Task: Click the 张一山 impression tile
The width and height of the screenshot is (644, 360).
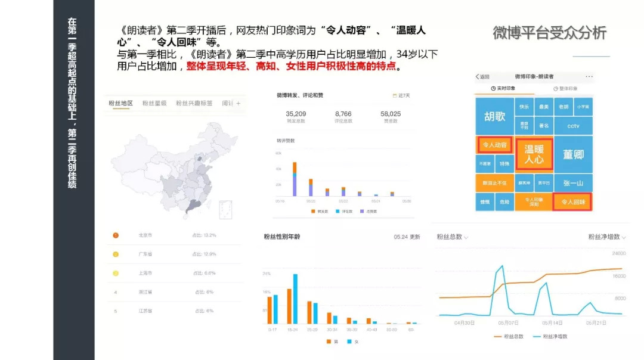Action: click(x=574, y=183)
